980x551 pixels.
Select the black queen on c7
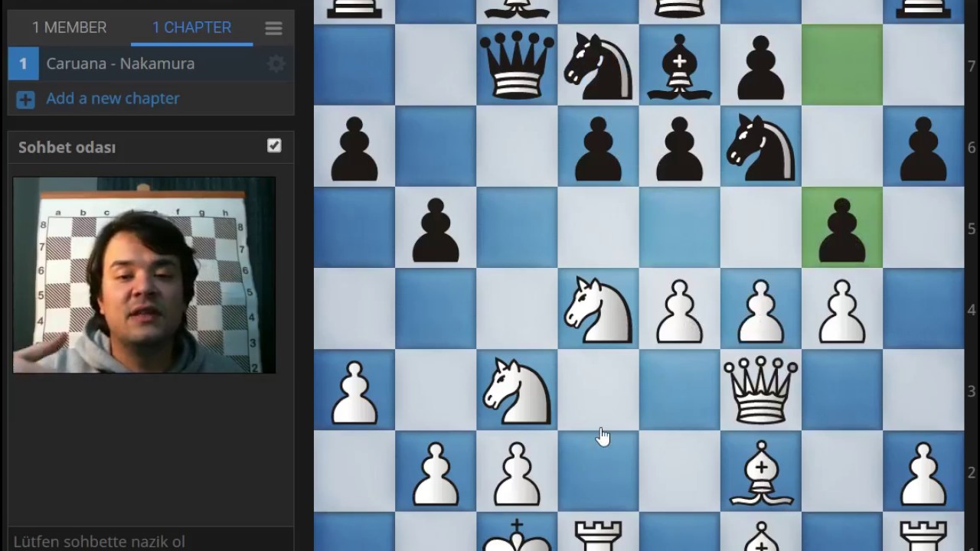pos(517,65)
